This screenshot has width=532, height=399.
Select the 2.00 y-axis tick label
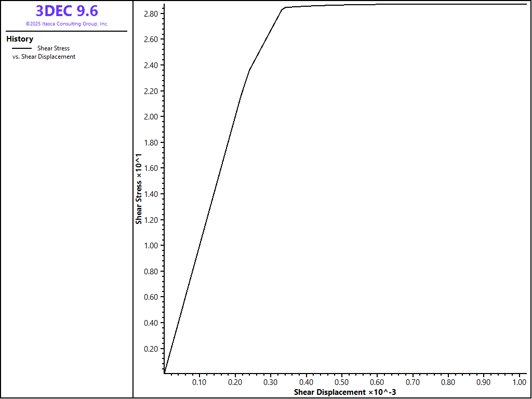click(151, 117)
